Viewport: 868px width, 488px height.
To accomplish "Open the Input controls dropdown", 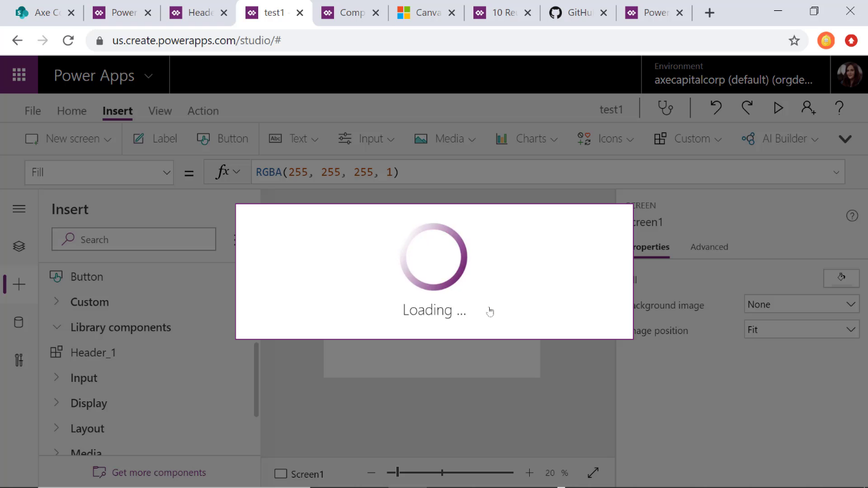I will point(366,139).
